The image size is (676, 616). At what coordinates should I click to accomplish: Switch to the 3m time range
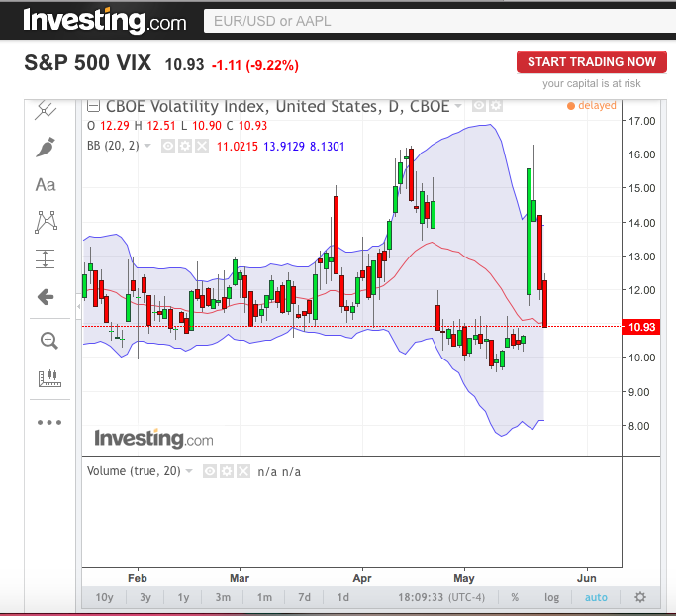[x=223, y=597]
